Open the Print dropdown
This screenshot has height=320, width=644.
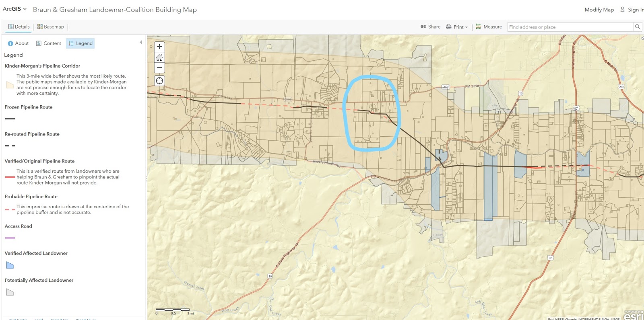457,27
